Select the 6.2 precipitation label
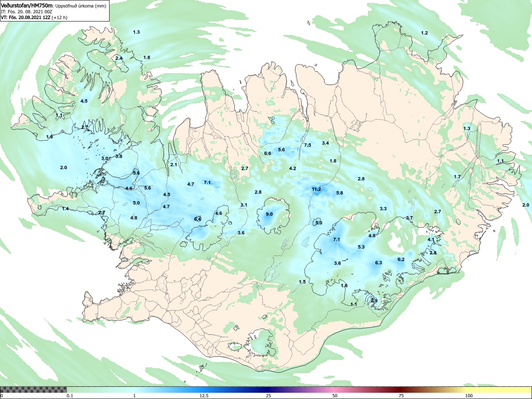Screen dimensions: 532x399 [401, 259]
